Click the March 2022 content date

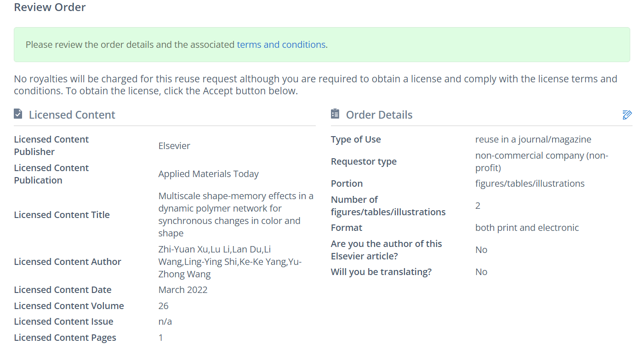point(183,290)
